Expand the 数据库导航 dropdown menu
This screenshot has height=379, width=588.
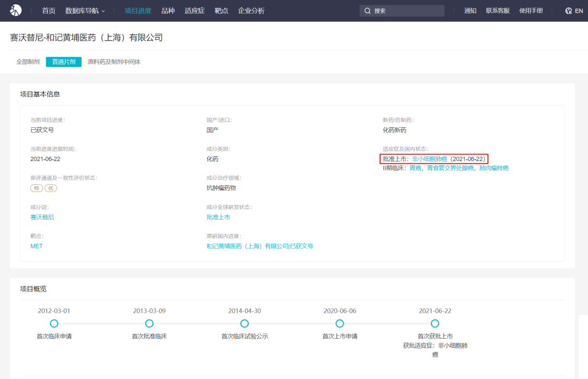[85, 11]
